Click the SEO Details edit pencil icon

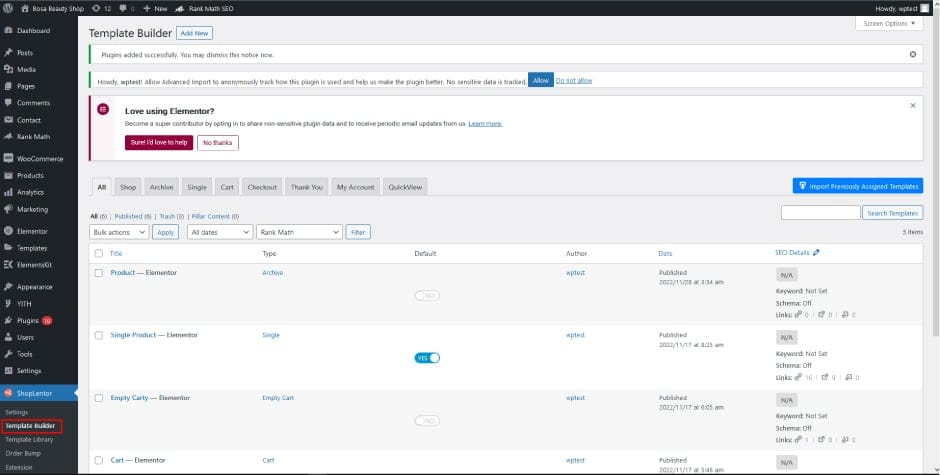pyautogui.click(x=816, y=253)
